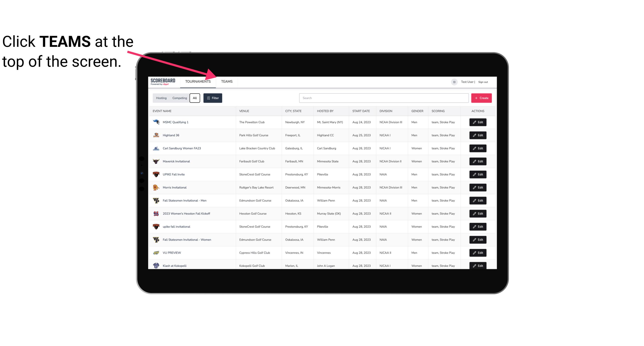The width and height of the screenshot is (644, 346).
Task: Click the TOURNAMENTS navigation tab
Action: point(198,81)
